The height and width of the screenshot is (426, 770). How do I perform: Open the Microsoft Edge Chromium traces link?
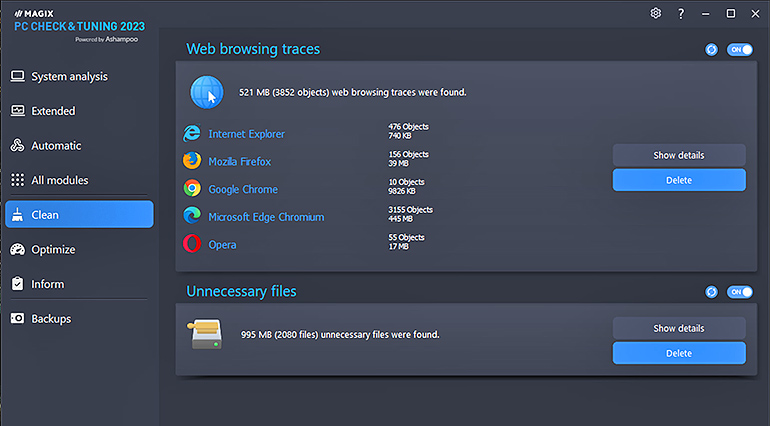266,217
